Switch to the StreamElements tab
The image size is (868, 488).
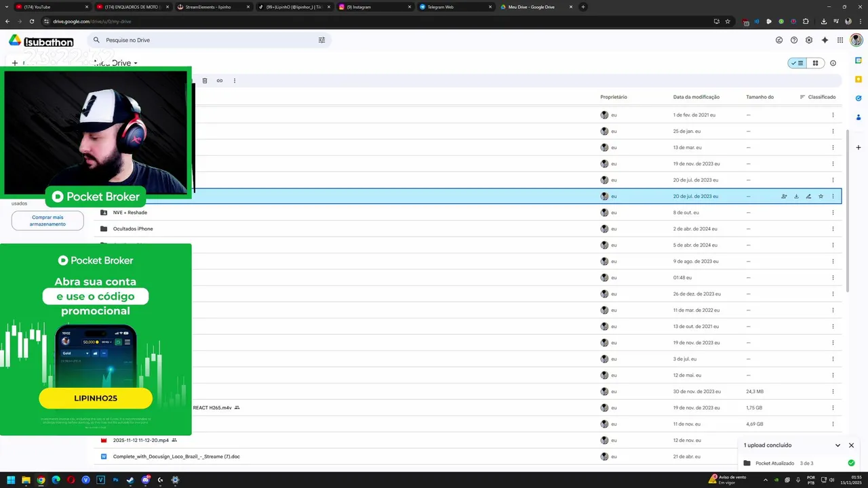pyautogui.click(x=214, y=7)
